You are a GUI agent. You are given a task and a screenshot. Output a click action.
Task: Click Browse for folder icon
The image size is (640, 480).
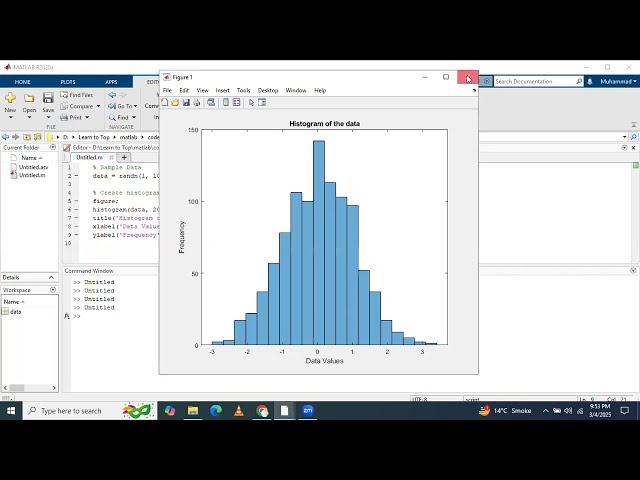(38, 137)
